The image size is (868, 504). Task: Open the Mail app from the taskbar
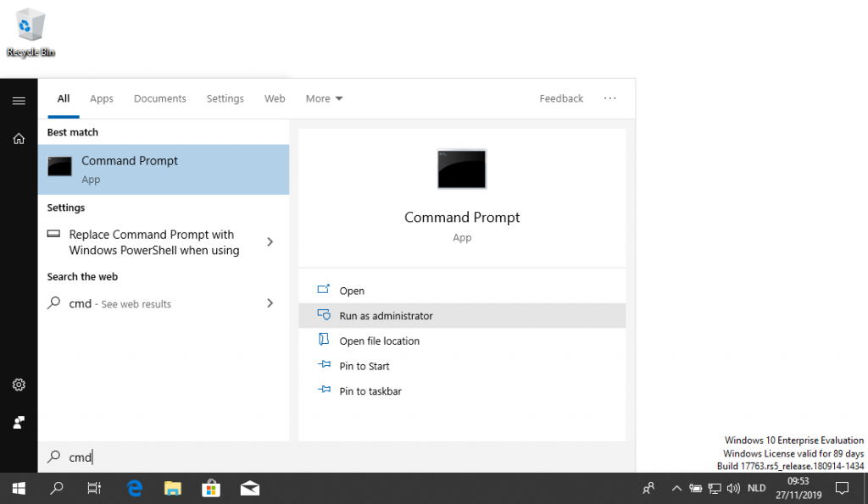(x=250, y=489)
